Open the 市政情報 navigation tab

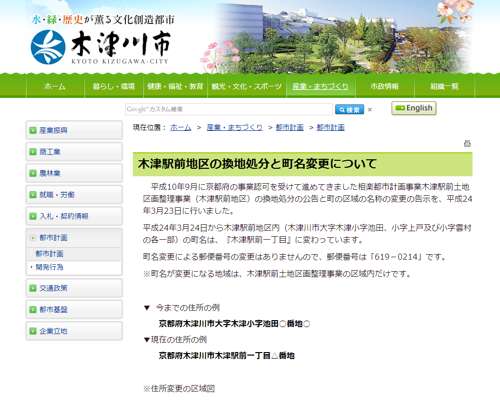click(x=384, y=86)
